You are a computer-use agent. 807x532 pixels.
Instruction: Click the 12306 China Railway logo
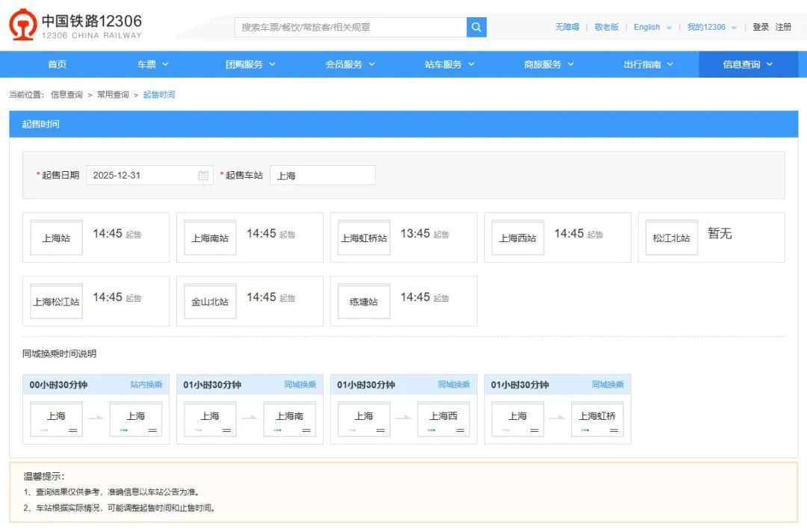tap(71, 26)
